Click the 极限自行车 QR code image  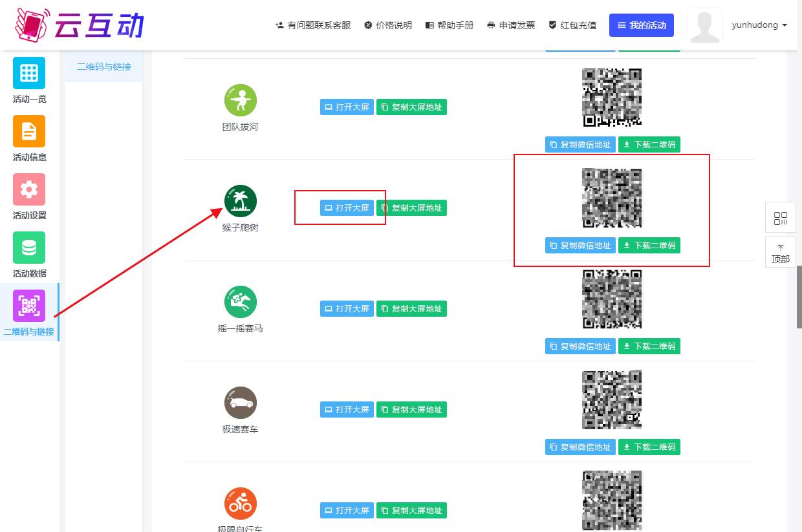[x=612, y=501]
